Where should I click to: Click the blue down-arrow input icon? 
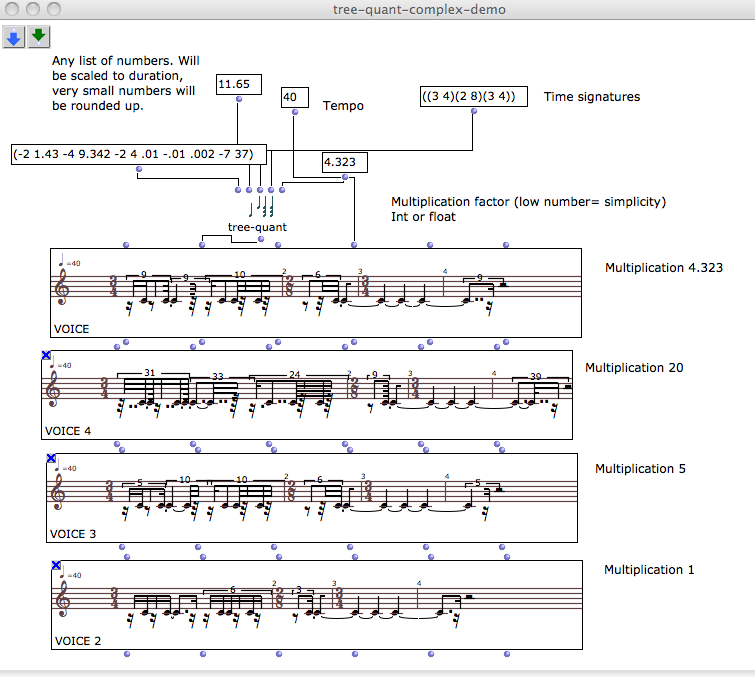click(x=14, y=37)
